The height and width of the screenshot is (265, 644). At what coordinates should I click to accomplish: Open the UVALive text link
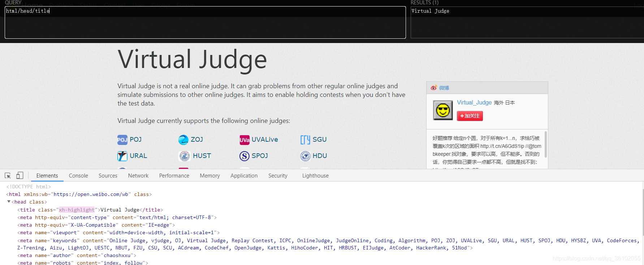tap(265, 140)
